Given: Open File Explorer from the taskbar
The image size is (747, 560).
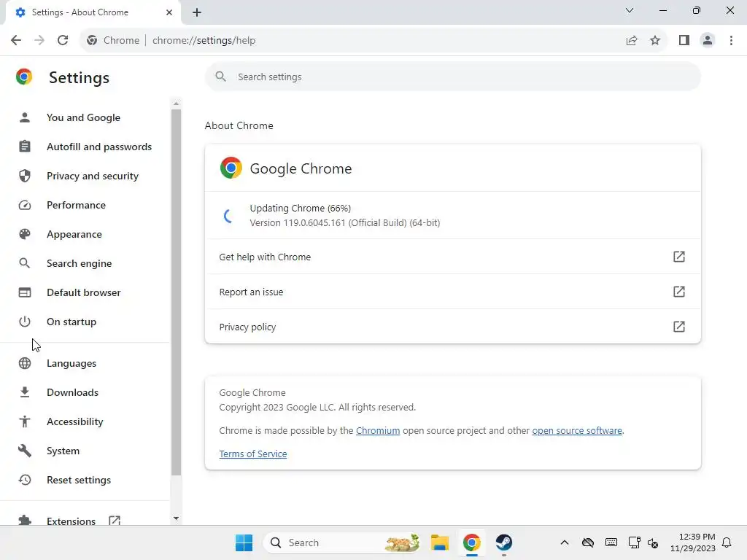Looking at the screenshot, I should 440,542.
